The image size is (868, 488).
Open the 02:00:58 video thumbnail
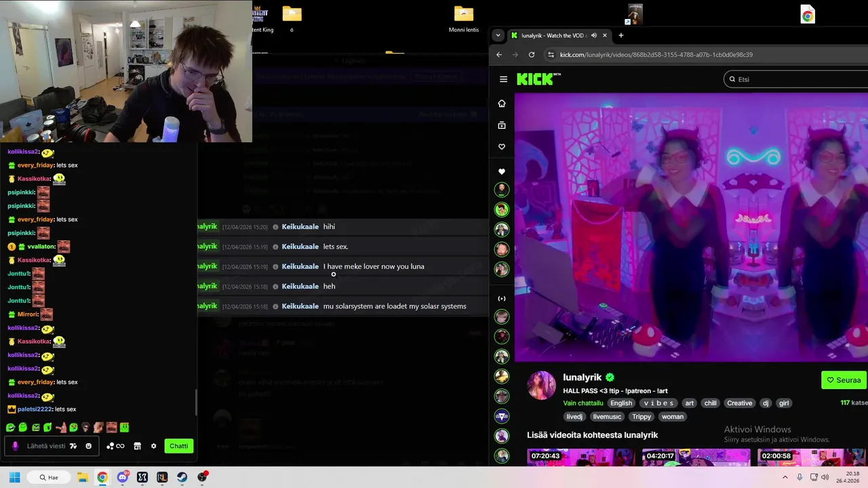pos(812,457)
